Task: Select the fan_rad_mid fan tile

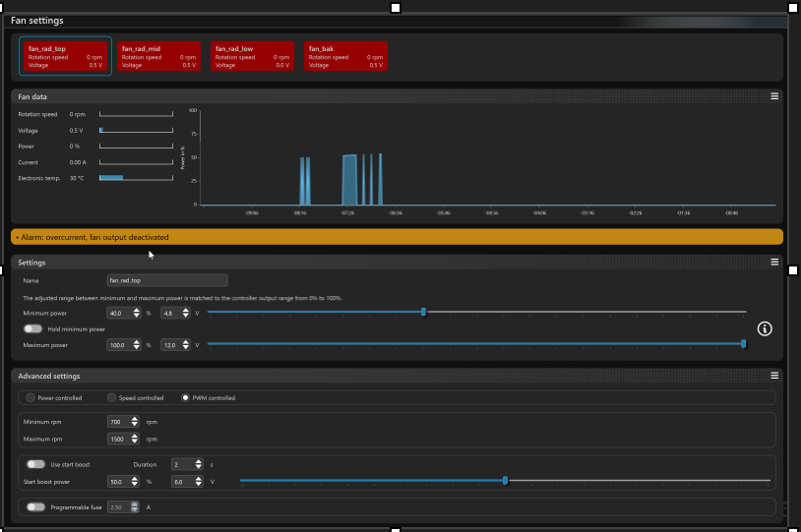Action: pyautogui.click(x=158, y=56)
